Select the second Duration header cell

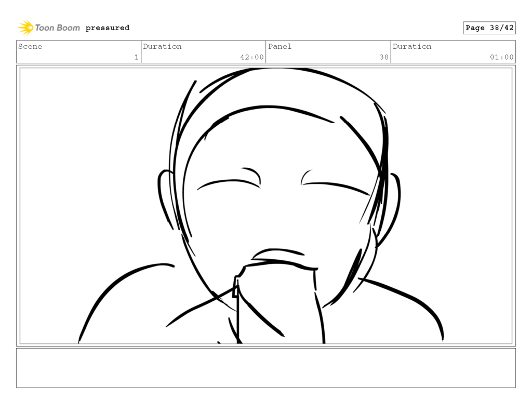pos(412,47)
